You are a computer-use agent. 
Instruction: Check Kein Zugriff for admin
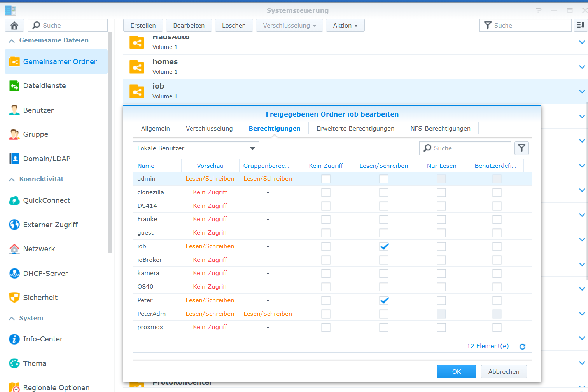[x=326, y=179]
